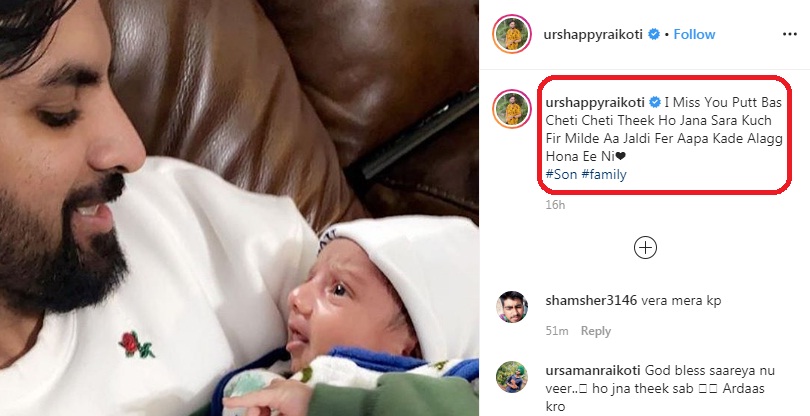The height and width of the screenshot is (416, 810).
Task: Follow the urshappyraikoti account
Action: pos(694,34)
